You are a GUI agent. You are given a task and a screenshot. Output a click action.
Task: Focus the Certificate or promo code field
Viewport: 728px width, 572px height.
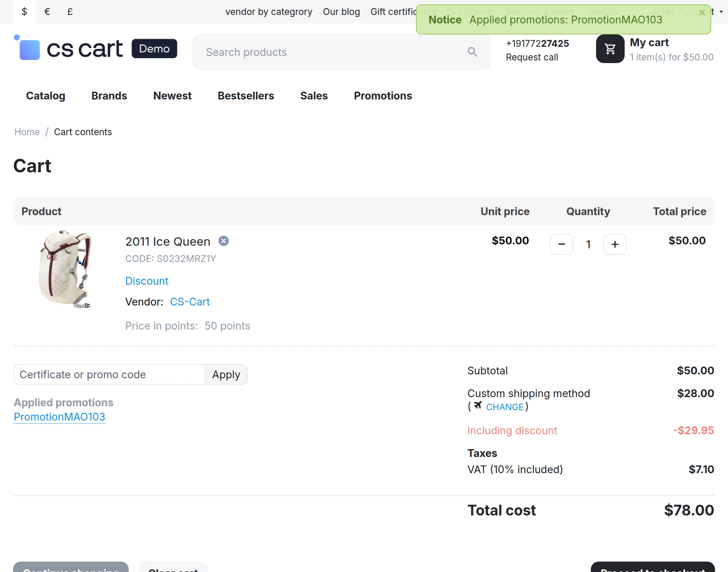109,374
